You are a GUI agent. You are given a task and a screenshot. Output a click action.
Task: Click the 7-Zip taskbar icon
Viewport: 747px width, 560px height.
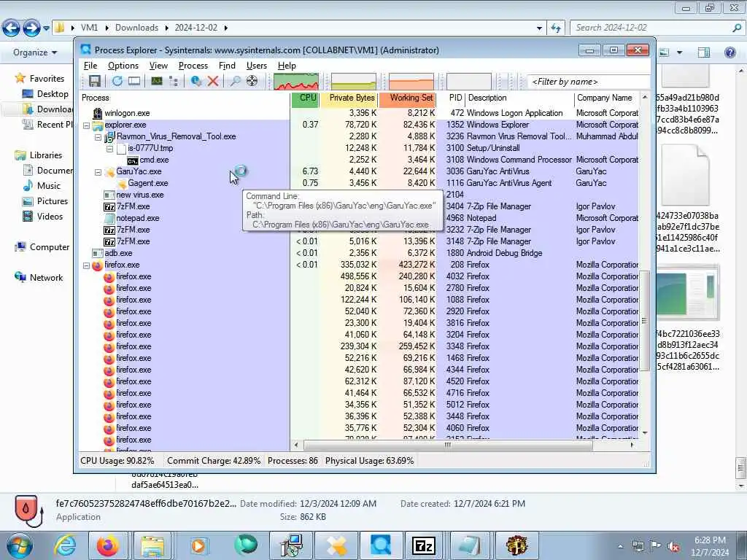tap(424, 545)
